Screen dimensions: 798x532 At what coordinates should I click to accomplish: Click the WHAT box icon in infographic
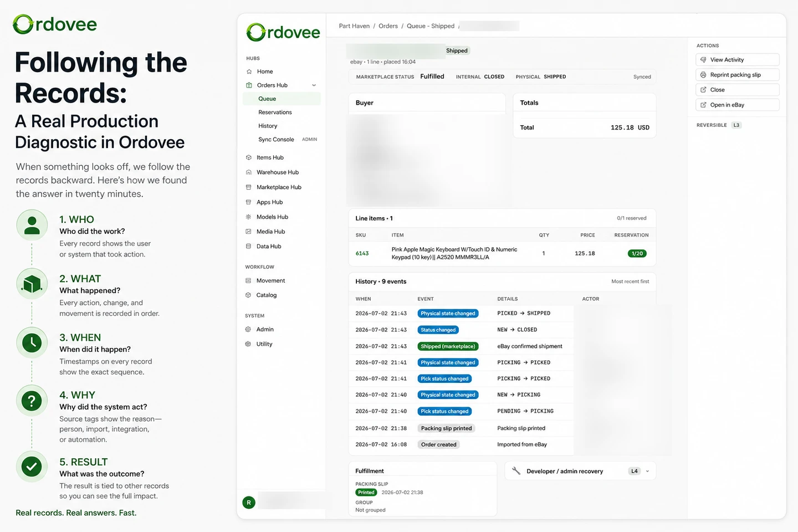[x=32, y=284]
